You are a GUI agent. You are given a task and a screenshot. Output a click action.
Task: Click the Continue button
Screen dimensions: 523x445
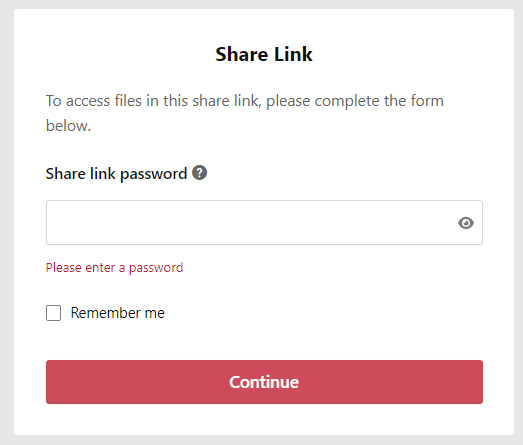[x=264, y=382]
